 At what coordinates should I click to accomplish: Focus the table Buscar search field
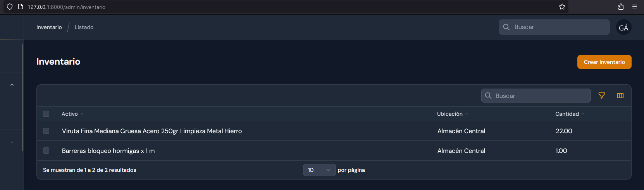point(536,96)
